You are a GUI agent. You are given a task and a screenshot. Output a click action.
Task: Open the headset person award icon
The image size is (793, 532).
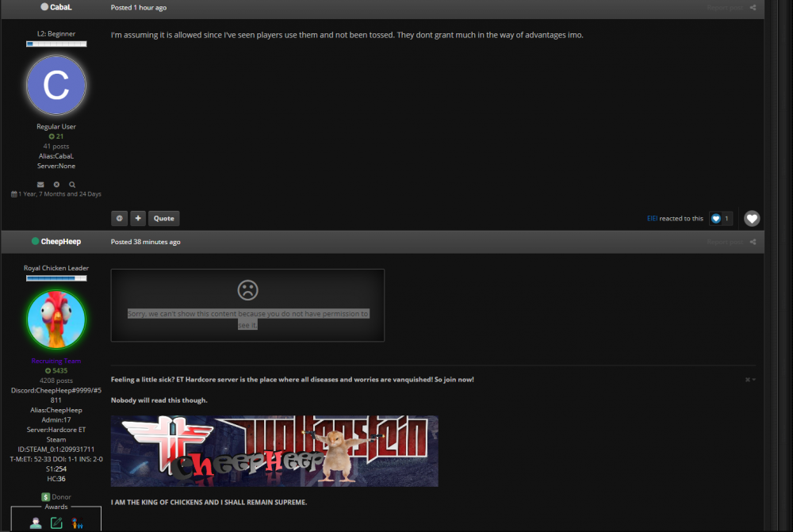point(36,523)
